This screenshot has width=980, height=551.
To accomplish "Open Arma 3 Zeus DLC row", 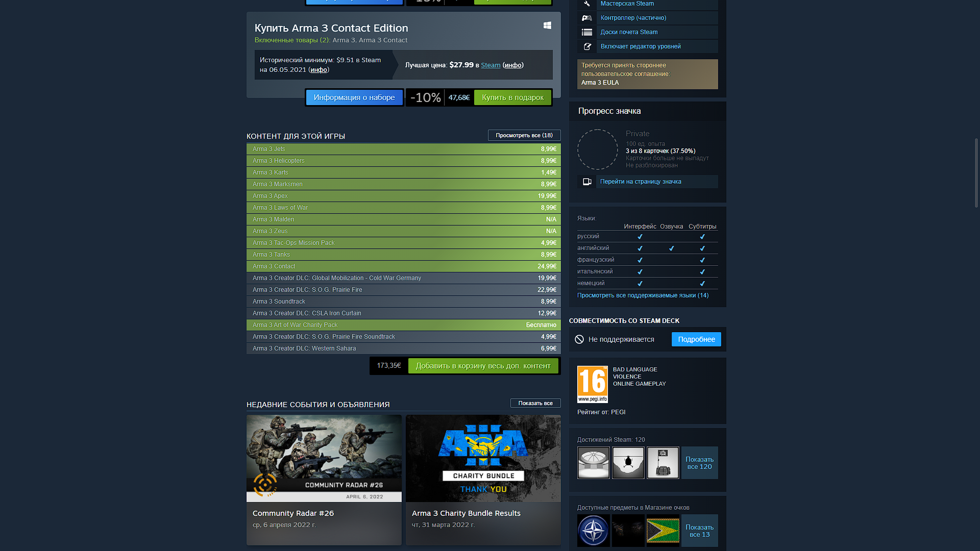I will (x=404, y=231).
